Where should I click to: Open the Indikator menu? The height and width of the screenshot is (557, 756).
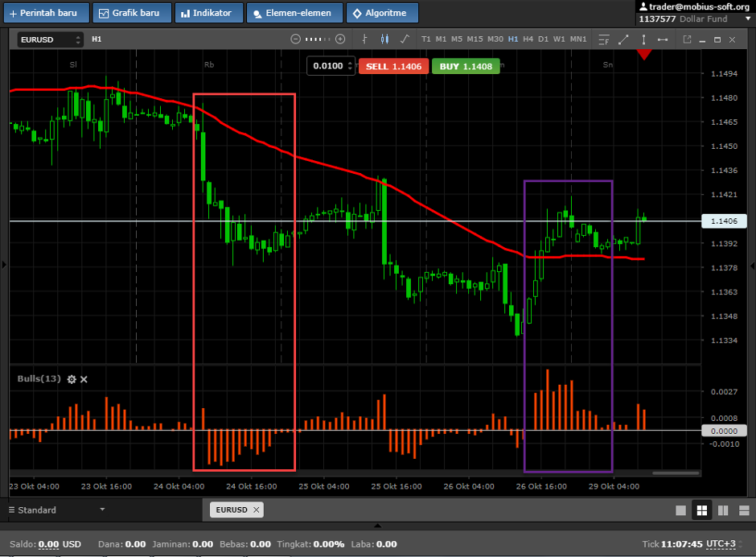pyautogui.click(x=209, y=13)
